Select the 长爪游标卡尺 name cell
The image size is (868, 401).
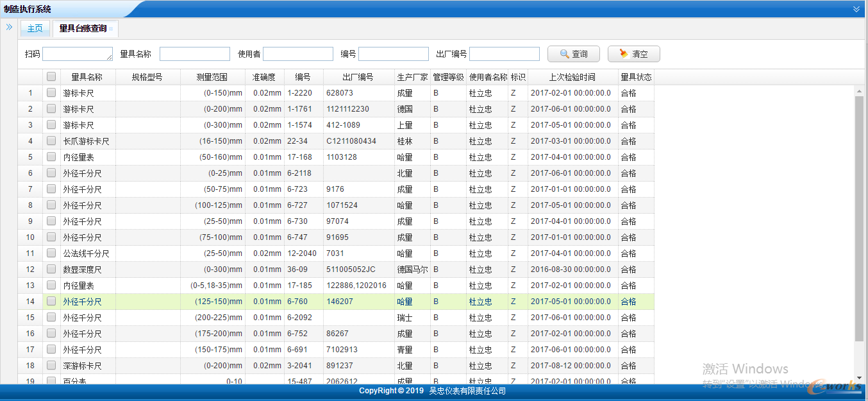click(x=86, y=141)
